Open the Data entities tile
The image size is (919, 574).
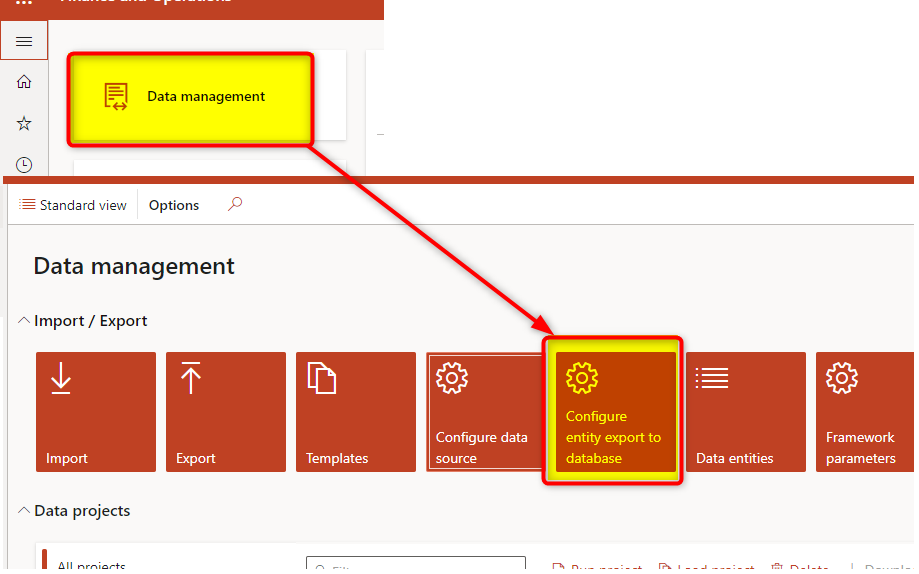746,412
